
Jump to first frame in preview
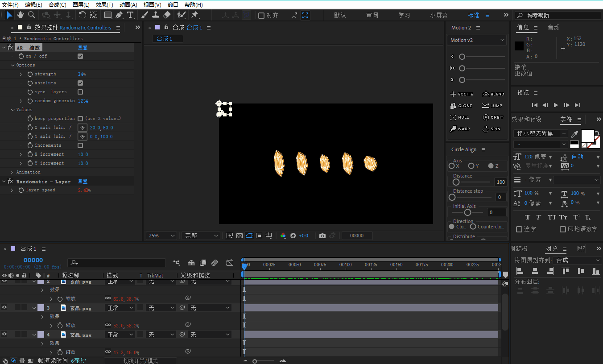click(534, 105)
